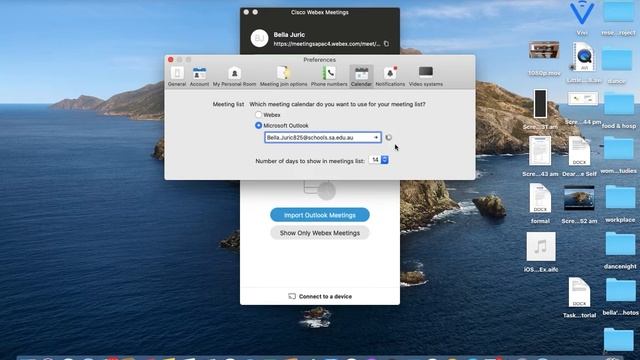Copy the personal room meeting link

coord(386,44)
